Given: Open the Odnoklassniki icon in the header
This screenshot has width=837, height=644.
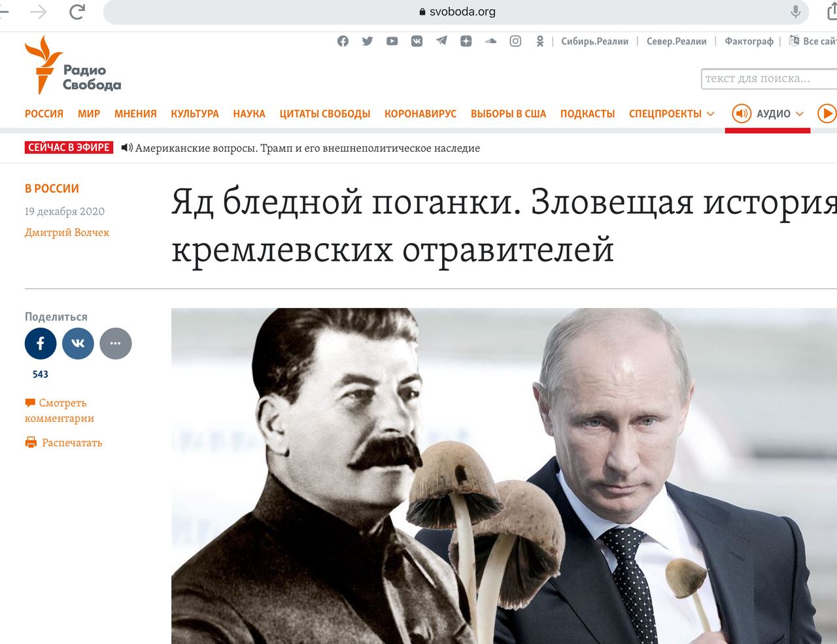Looking at the screenshot, I should (540, 41).
